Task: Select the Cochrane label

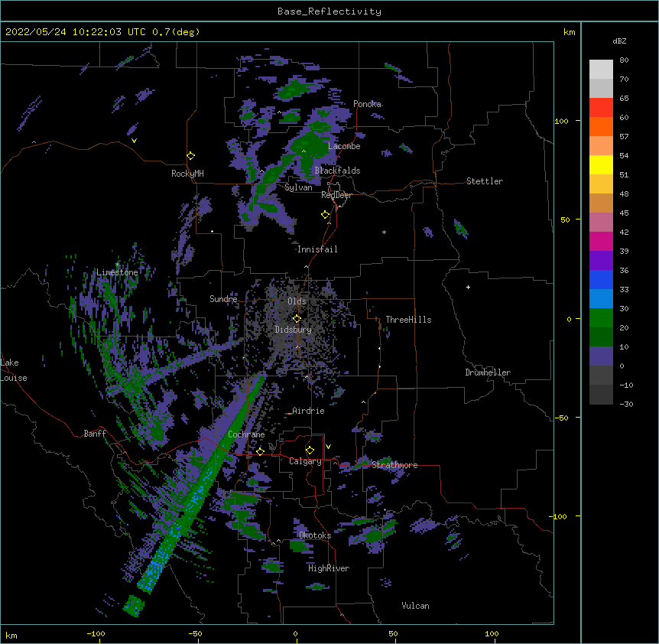Action: [246, 434]
